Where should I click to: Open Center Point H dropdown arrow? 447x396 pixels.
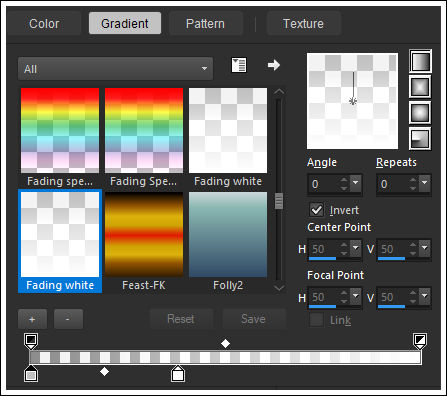pos(356,249)
